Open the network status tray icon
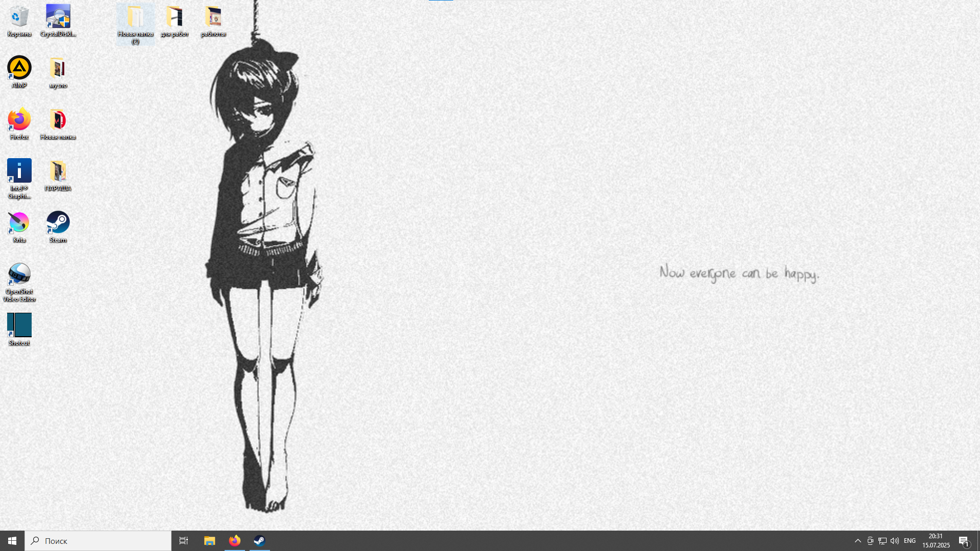980x551 pixels. [x=883, y=541]
